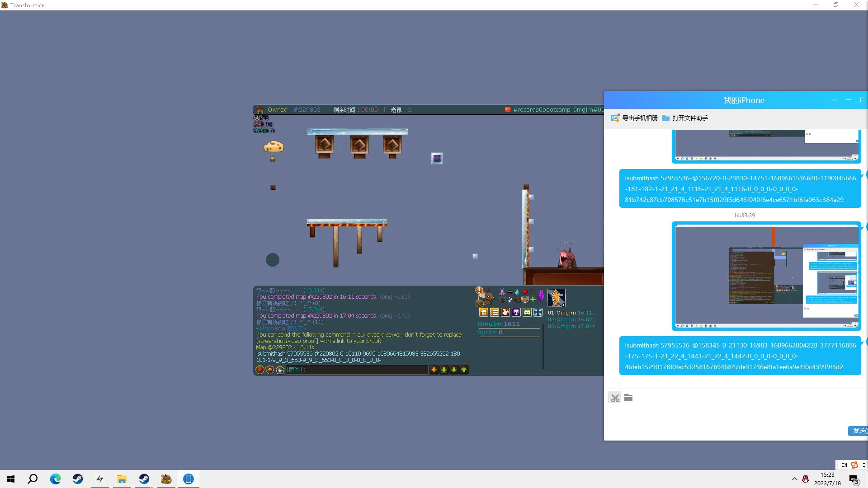Image resolution: width=868 pixels, height=488 pixels.
Task: Click the 02-Omgjrn 16.82s record entry
Action: [x=571, y=319]
